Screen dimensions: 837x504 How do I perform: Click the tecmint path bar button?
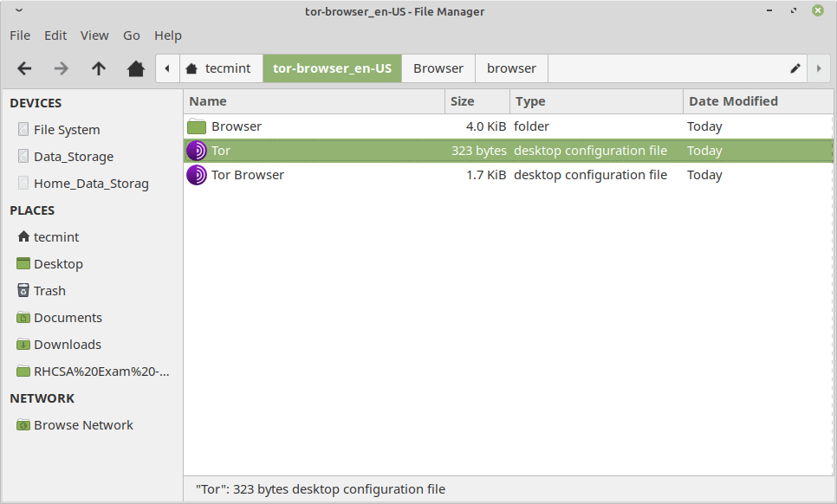(x=221, y=68)
